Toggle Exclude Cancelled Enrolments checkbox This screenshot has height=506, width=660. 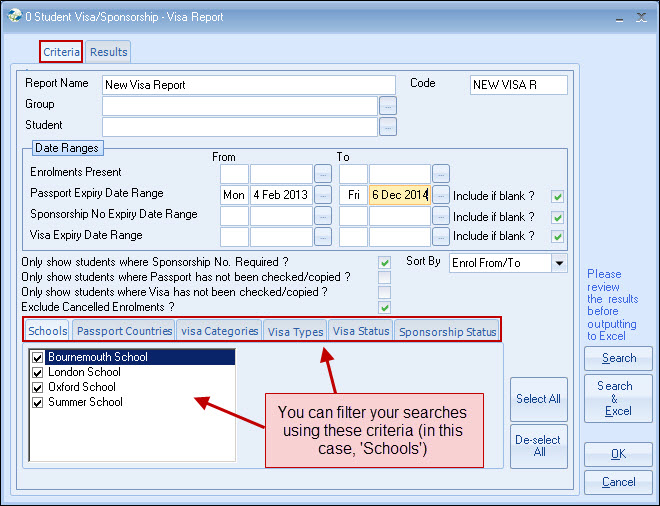click(384, 307)
